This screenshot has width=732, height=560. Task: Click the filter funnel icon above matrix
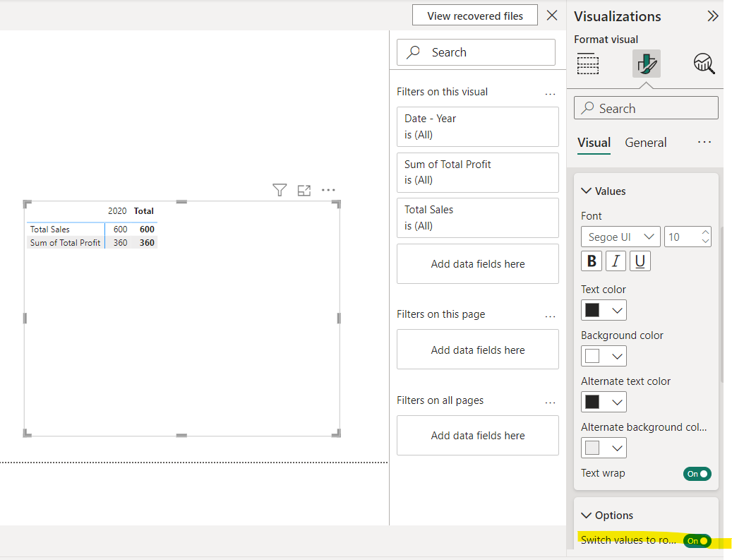(280, 190)
